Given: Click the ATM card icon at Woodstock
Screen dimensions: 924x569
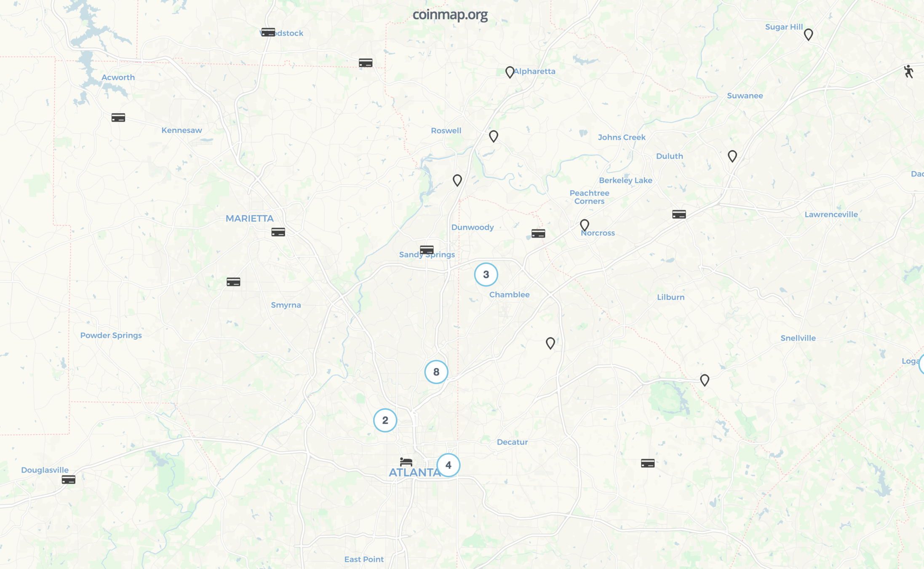Looking at the screenshot, I should click(x=268, y=32).
